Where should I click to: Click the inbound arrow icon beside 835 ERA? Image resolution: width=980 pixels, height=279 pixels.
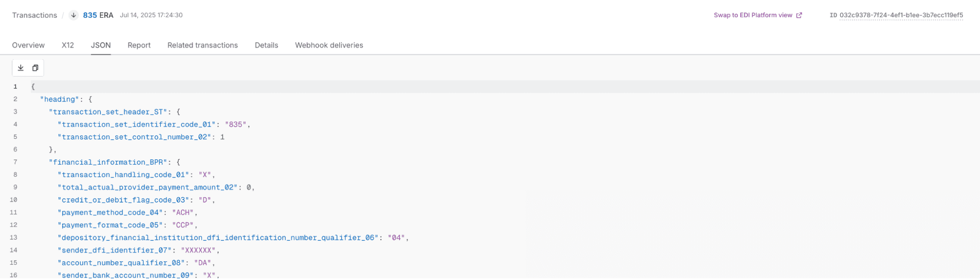tap(74, 15)
